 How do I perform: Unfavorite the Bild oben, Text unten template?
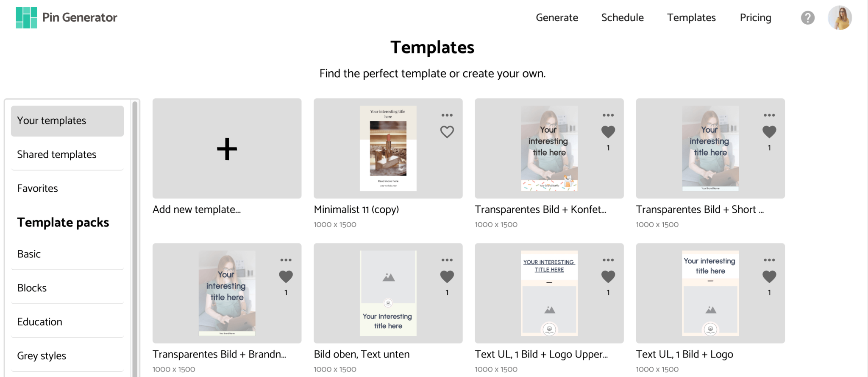[x=447, y=277]
